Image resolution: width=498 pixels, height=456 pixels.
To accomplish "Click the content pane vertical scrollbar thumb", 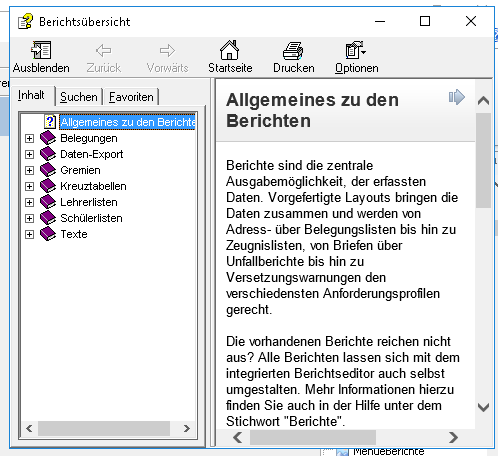I will pyautogui.click(x=483, y=161).
